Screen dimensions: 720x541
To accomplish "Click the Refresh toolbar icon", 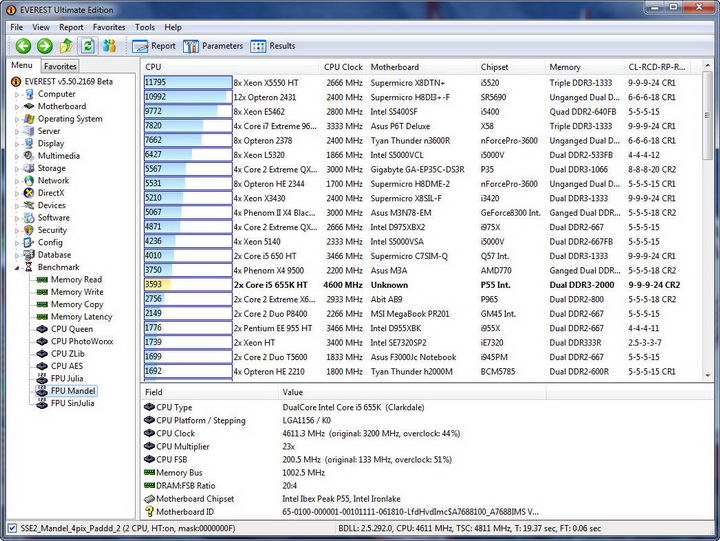I will click(x=88, y=46).
